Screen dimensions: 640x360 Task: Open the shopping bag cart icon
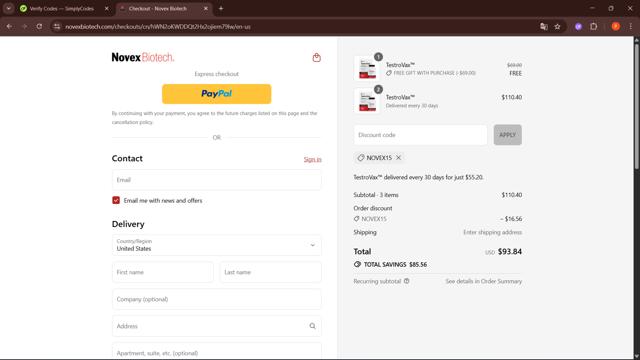[316, 58]
